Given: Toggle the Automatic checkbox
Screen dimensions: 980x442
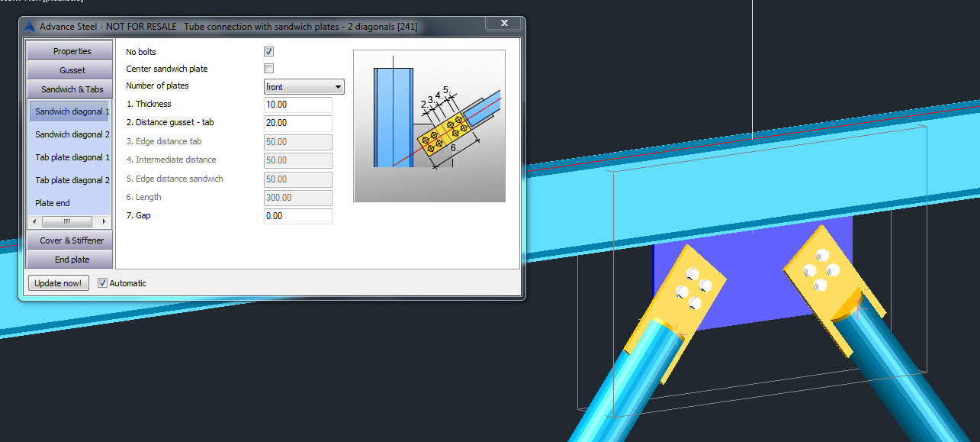Looking at the screenshot, I should [x=103, y=283].
